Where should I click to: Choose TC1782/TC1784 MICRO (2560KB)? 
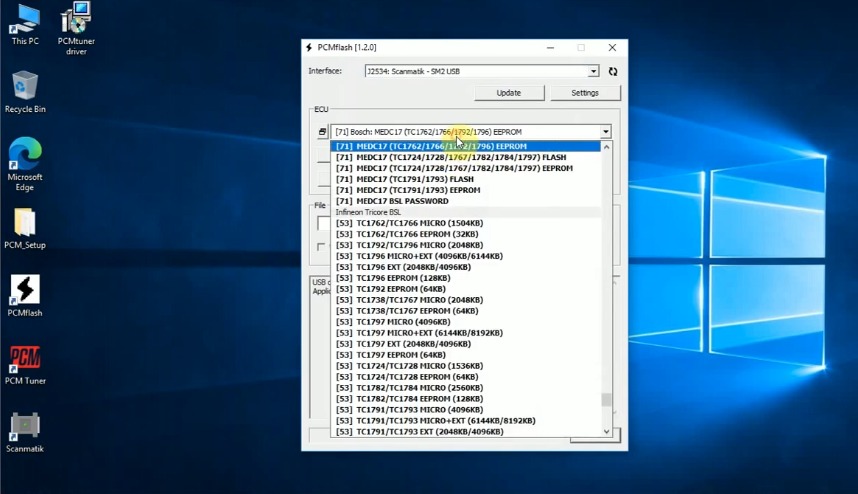[x=465, y=387]
